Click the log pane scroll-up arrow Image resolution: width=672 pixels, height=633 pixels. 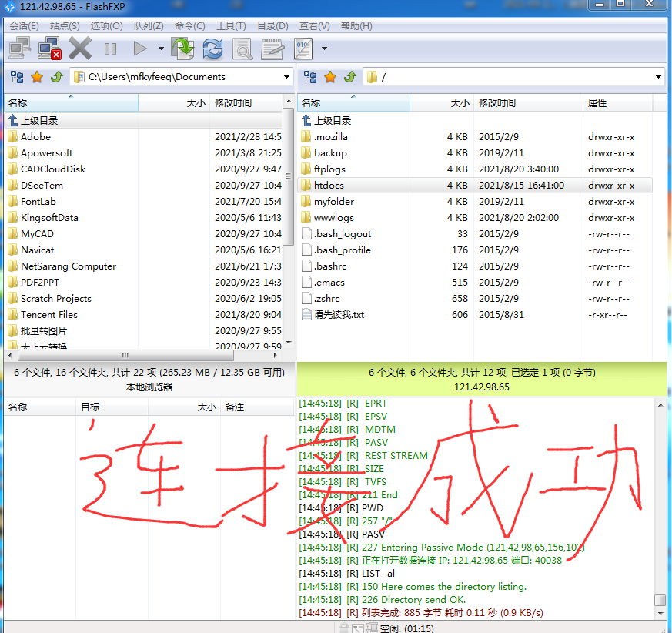660,405
